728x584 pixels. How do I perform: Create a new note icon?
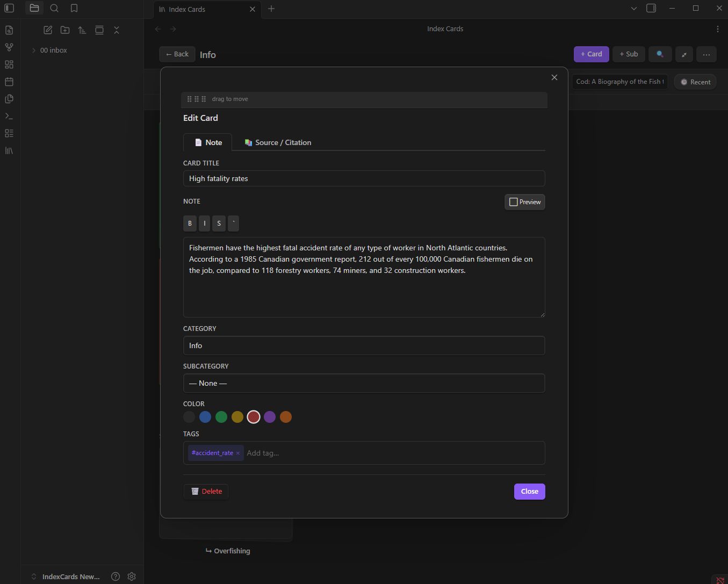(48, 30)
